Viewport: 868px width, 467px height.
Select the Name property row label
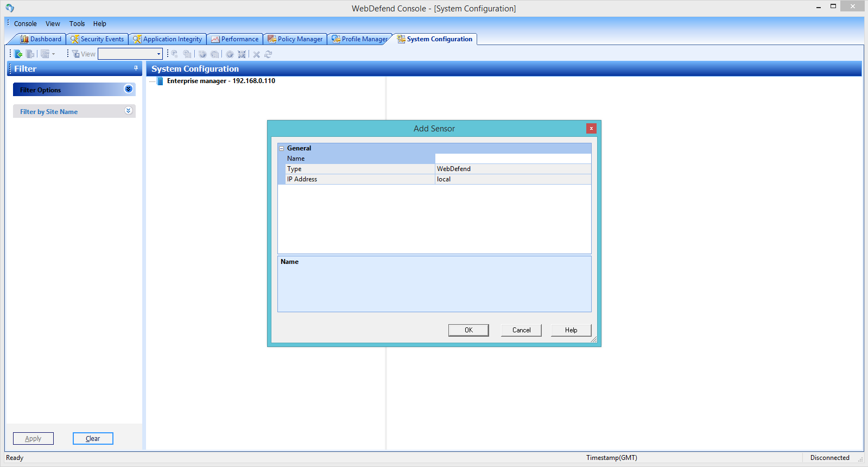360,159
